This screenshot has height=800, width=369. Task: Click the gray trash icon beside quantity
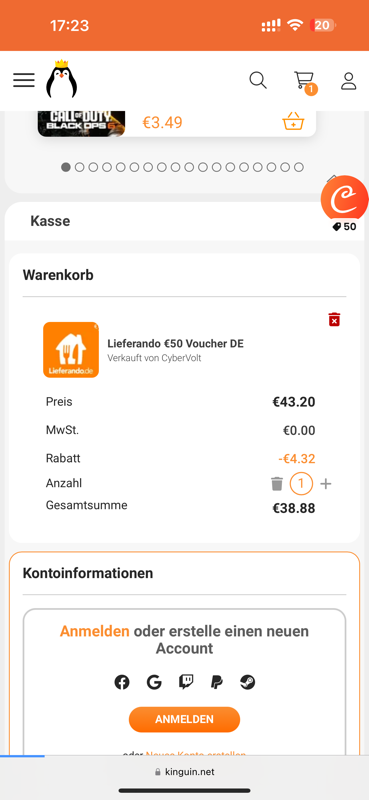(277, 484)
